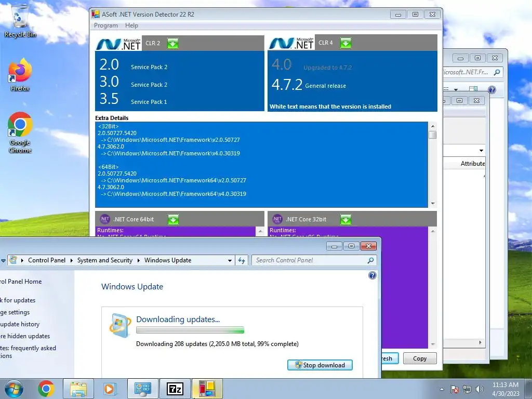This screenshot has width=532, height=399.
Task: Click the System and Security breadcrumb
Action: point(105,260)
